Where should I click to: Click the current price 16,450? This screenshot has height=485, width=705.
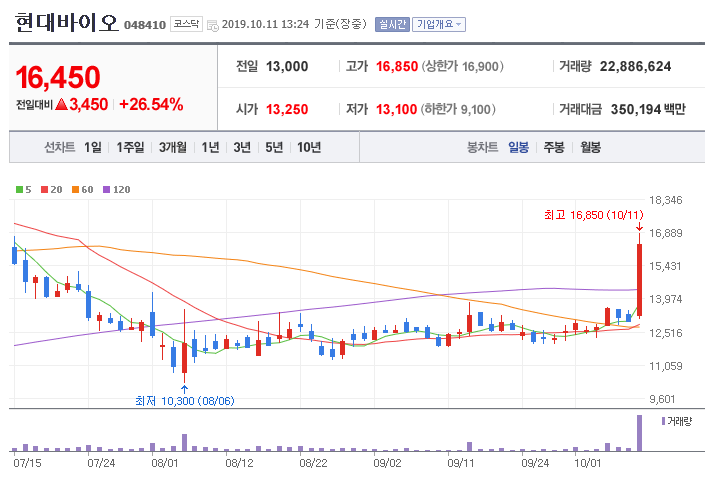tap(58, 77)
